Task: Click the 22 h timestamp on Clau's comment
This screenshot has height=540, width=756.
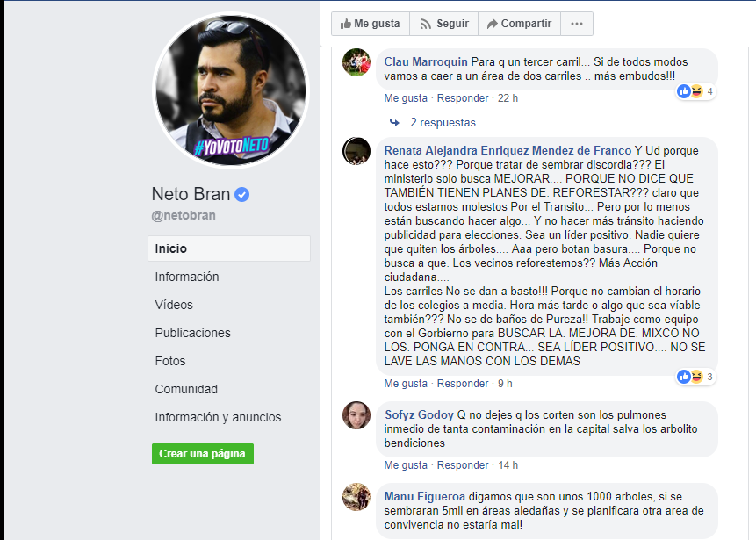Action: point(508,98)
